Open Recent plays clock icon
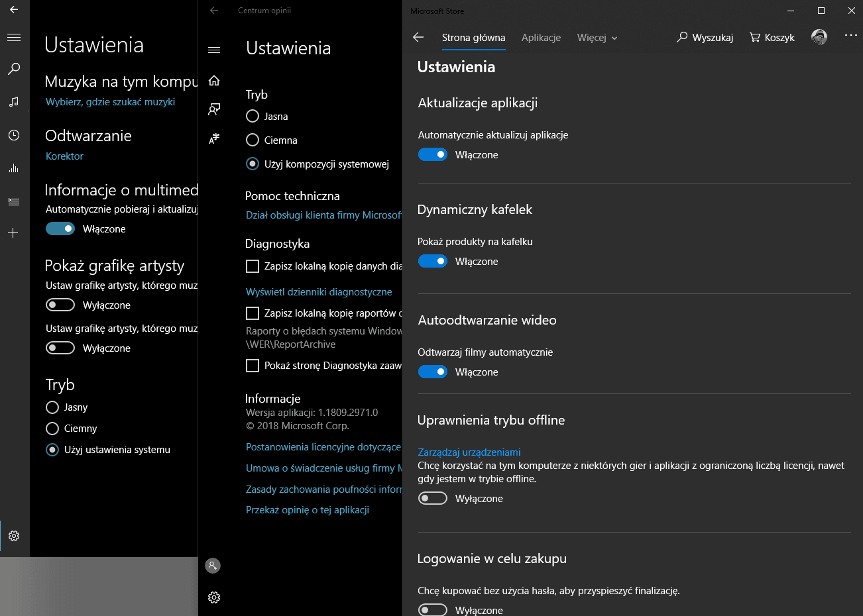 [x=14, y=135]
